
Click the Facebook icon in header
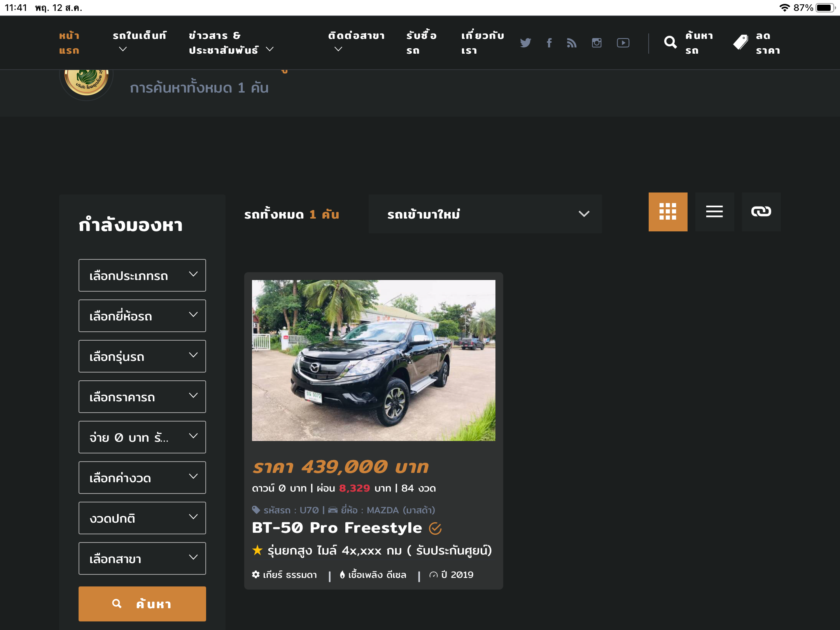point(549,43)
